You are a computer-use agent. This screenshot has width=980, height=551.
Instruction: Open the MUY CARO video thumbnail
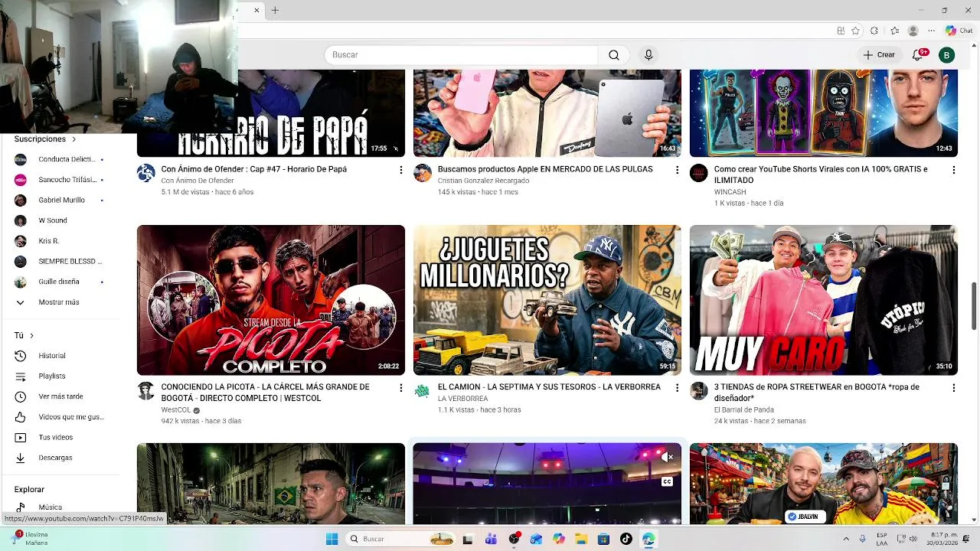click(823, 300)
